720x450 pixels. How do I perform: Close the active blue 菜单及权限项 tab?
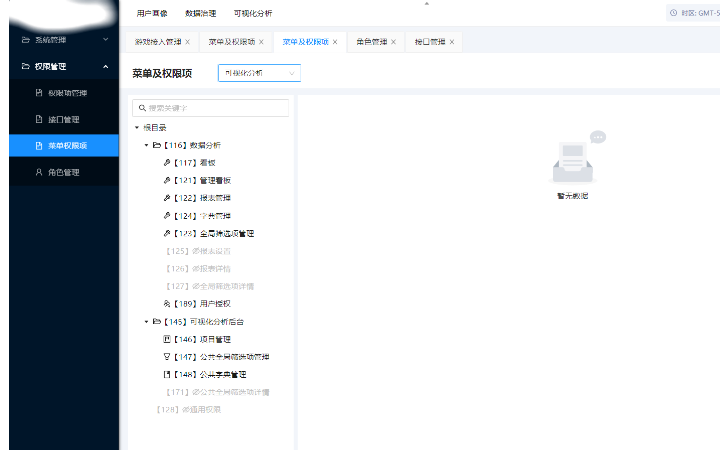pos(335,42)
